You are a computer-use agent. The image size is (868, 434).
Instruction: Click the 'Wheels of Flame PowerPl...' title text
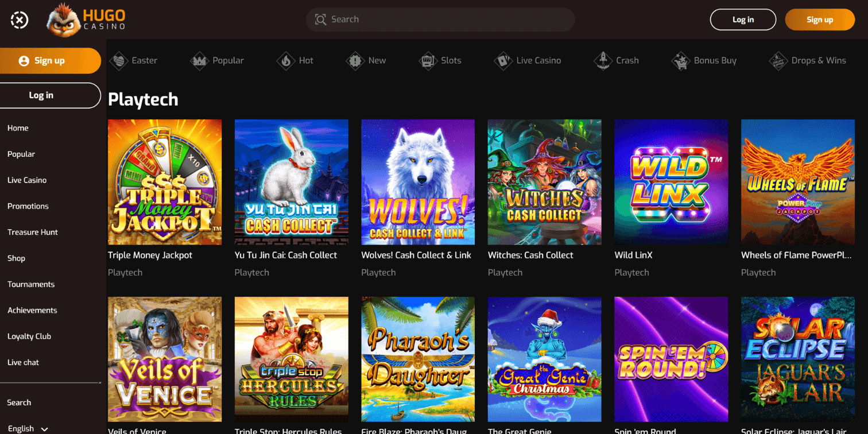(x=797, y=255)
